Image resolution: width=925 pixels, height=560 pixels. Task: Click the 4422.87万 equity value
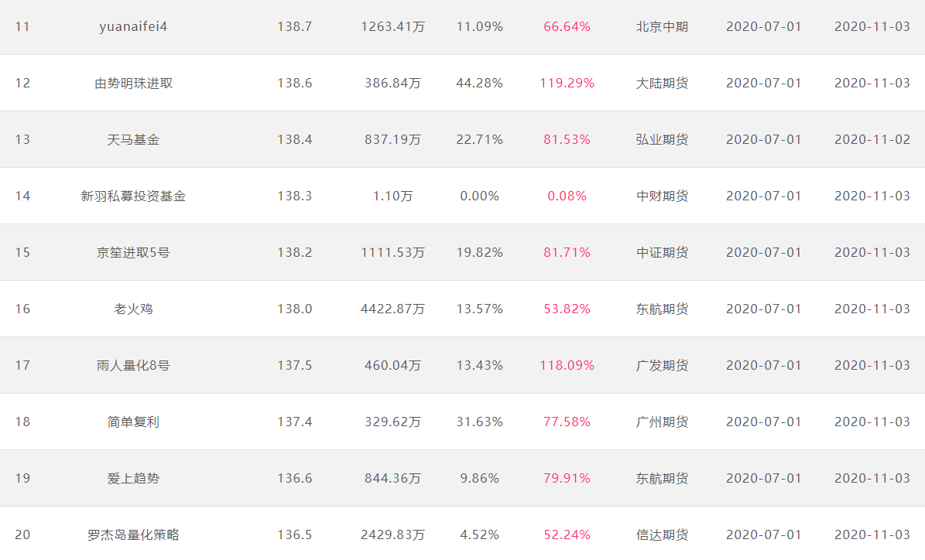(393, 309)
